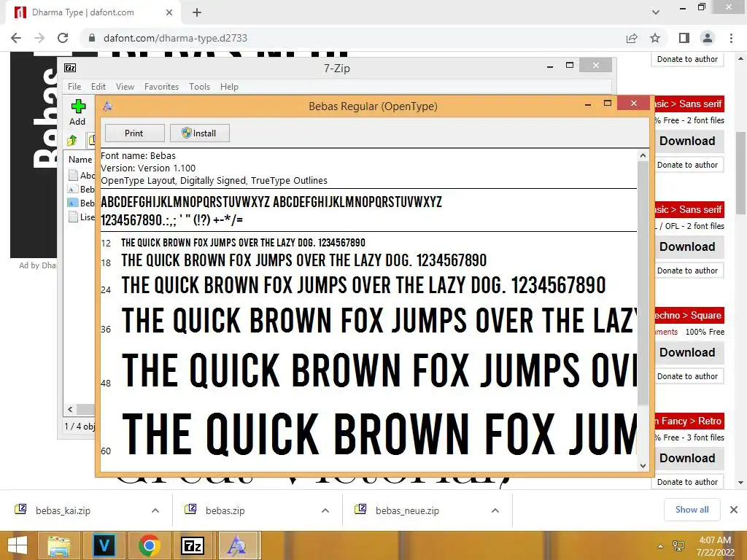Screen dimensions: 747x560
Task: Open File Explorer from the taskbar
Action: click(58, 545)
